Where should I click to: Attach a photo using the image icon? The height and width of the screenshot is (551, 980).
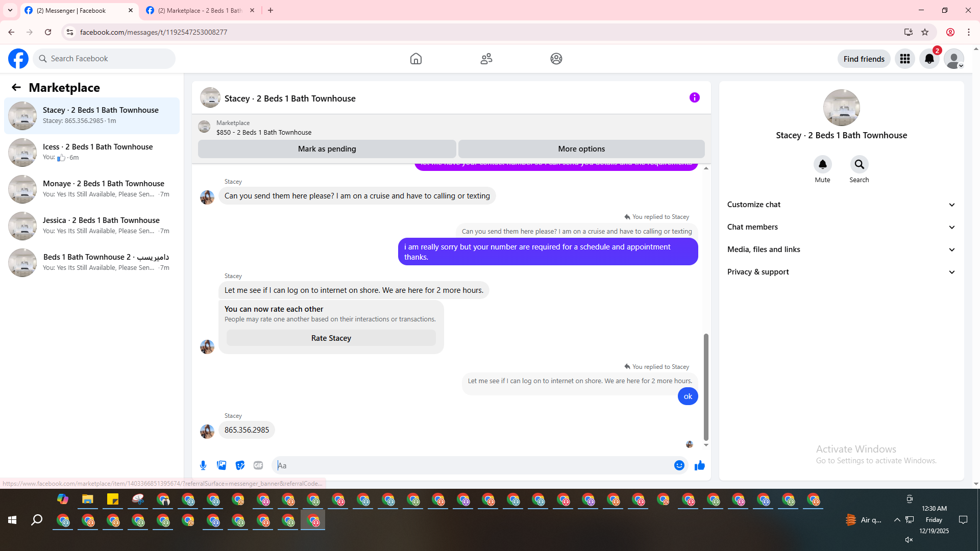coord(222,465)
